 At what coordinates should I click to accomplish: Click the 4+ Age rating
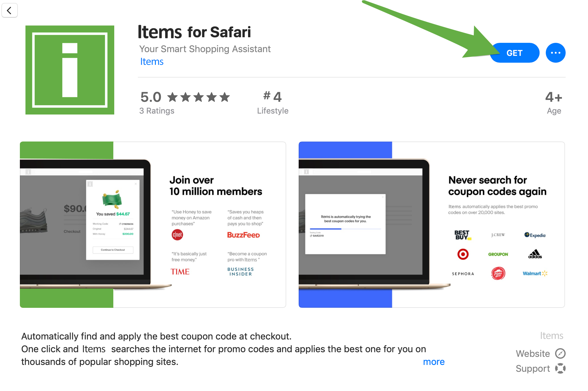point(554,103)
